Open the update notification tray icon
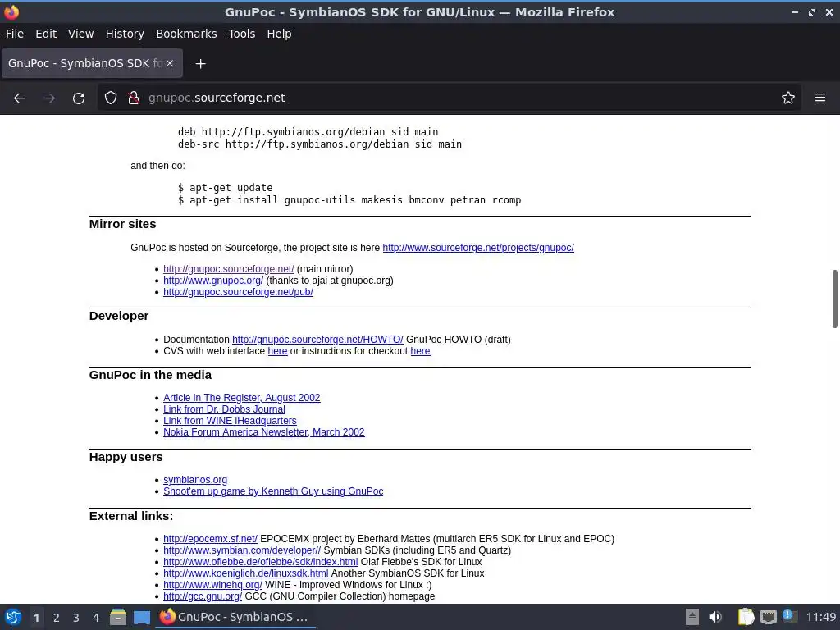 point(789,617)
